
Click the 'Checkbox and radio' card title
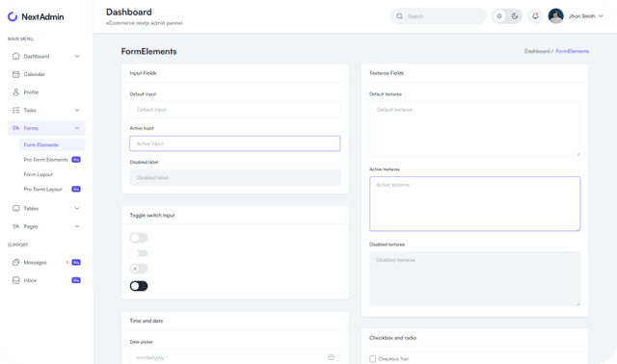(x=392, y=338)
